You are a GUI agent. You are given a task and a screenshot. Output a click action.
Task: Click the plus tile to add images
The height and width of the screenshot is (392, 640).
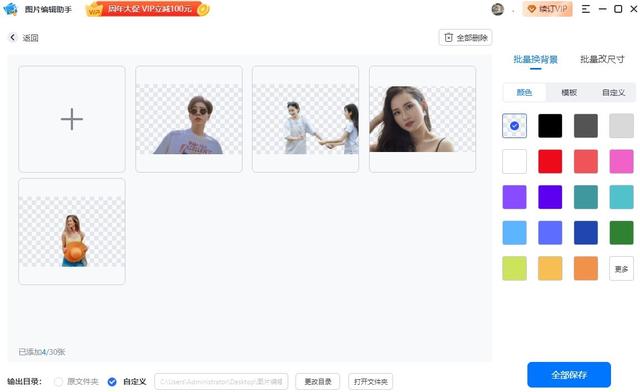72,119
